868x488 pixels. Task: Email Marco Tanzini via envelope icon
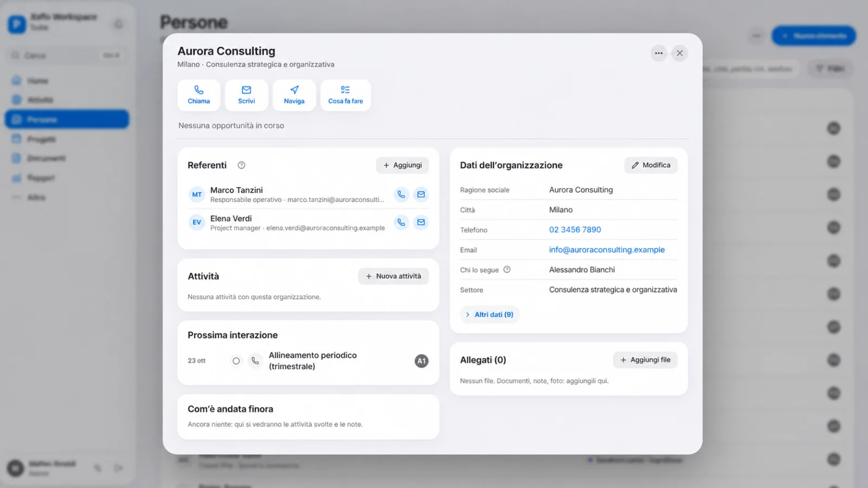[x=421, y=194]
